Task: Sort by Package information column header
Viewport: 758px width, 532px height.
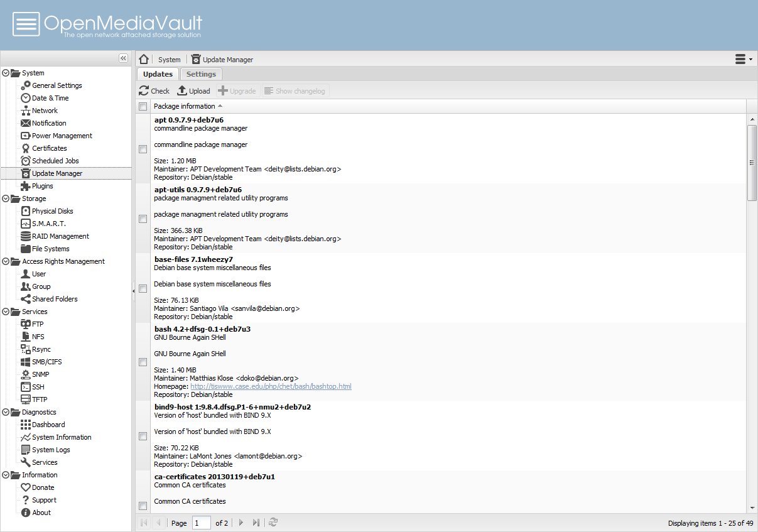Action: [x=448, y=106]
